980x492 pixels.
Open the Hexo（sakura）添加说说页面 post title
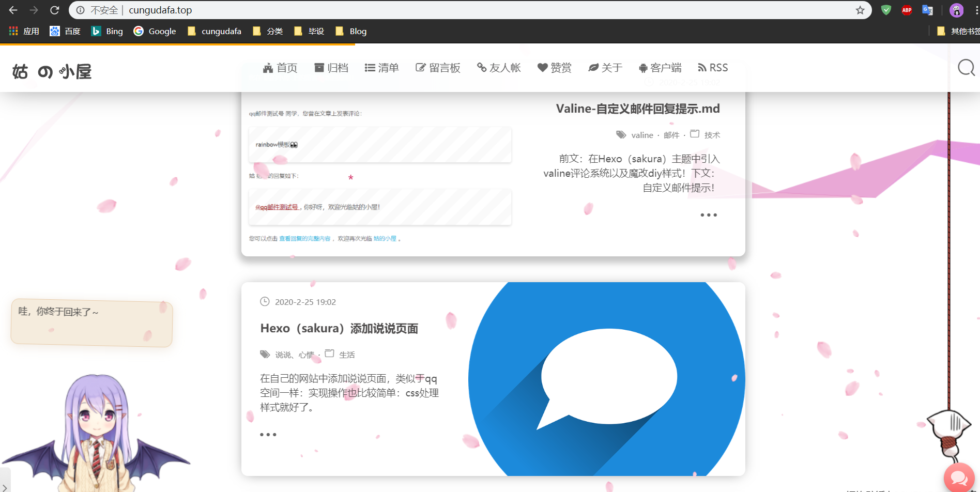pos(339,328)
